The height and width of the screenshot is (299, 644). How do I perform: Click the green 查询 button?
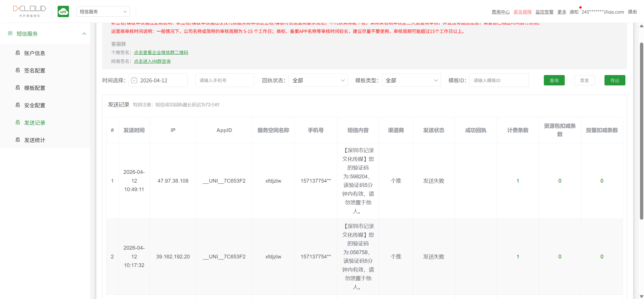click(x=554, y=80)
